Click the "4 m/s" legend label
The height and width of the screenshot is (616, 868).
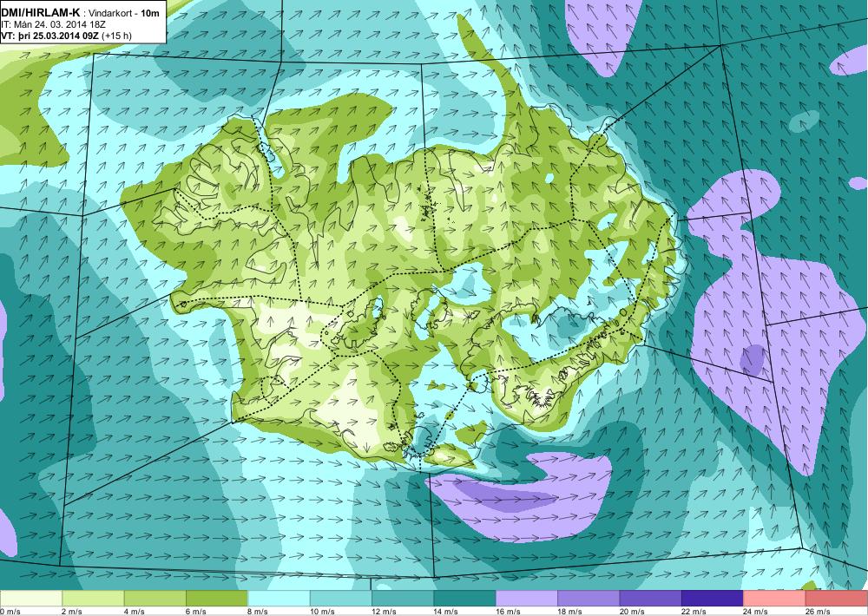134,612
